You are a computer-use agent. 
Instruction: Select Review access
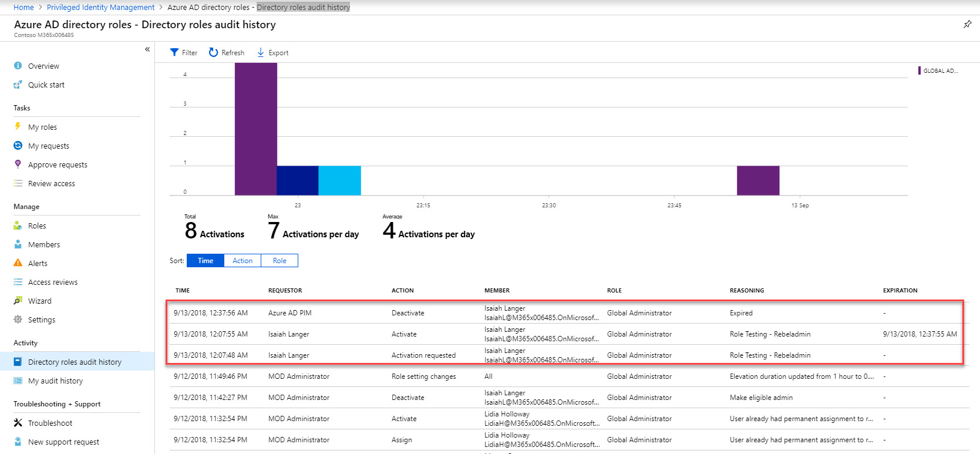pos(52,183)
